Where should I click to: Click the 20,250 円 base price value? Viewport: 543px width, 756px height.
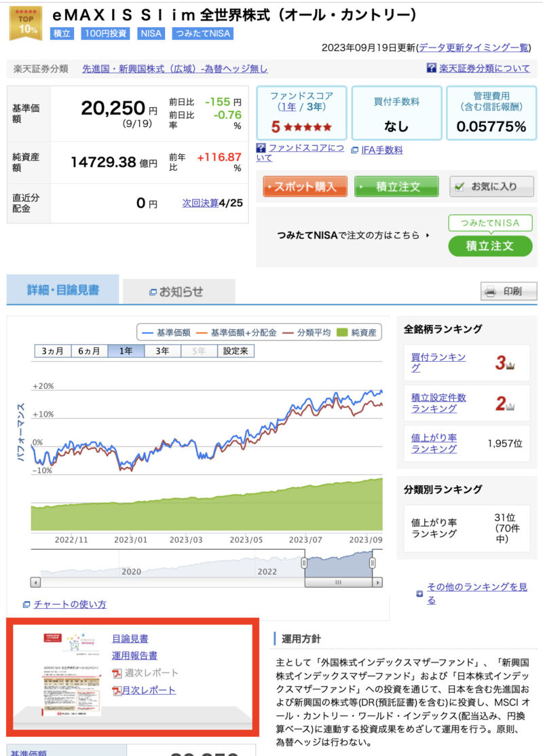click(x=119, y=108)
